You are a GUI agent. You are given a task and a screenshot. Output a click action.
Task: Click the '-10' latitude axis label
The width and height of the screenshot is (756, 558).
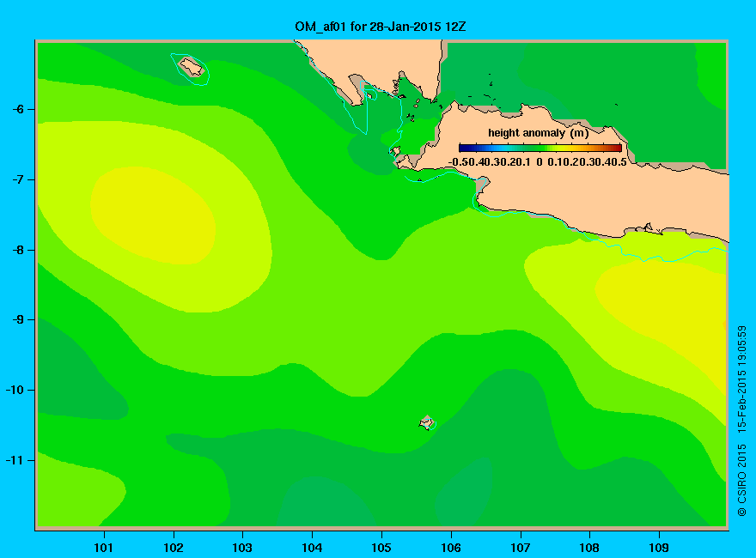15,390
